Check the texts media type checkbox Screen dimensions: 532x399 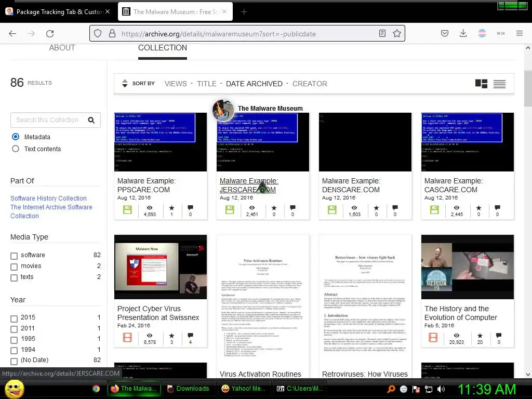(14, 277)
